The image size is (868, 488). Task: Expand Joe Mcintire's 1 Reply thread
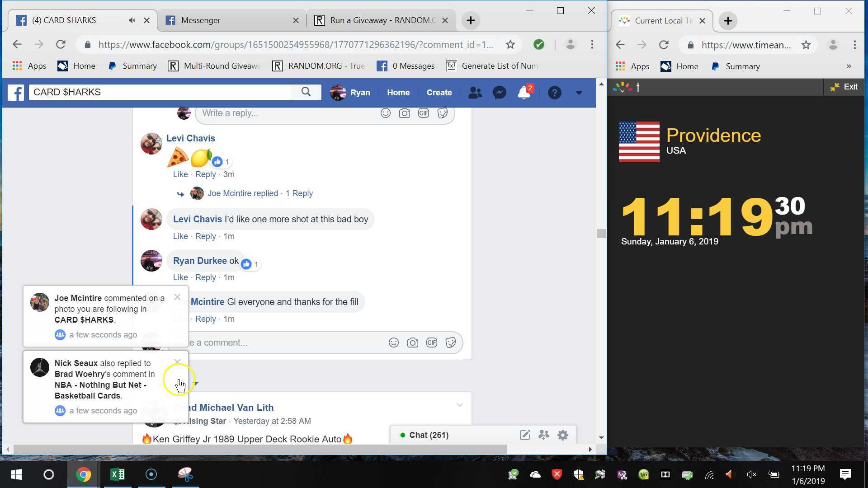(x=299, y=193)
